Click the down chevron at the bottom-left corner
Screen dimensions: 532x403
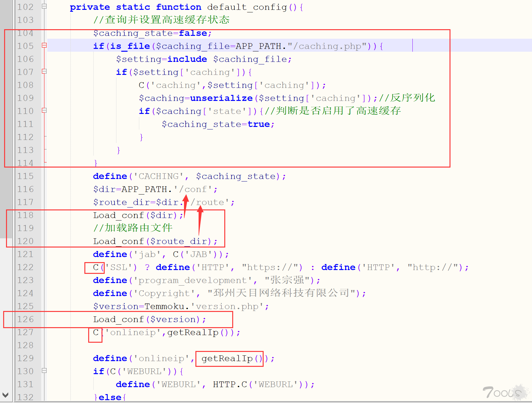click(5, 395)
